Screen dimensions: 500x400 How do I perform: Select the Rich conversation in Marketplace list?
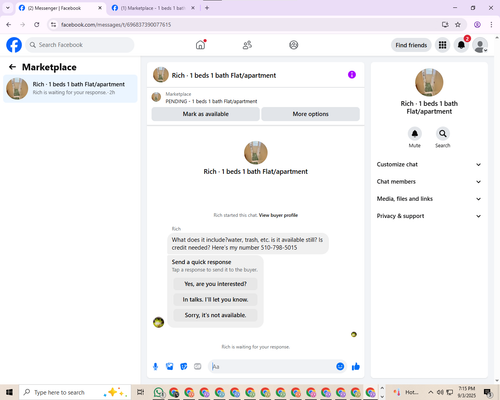click(x=70, y=89)
